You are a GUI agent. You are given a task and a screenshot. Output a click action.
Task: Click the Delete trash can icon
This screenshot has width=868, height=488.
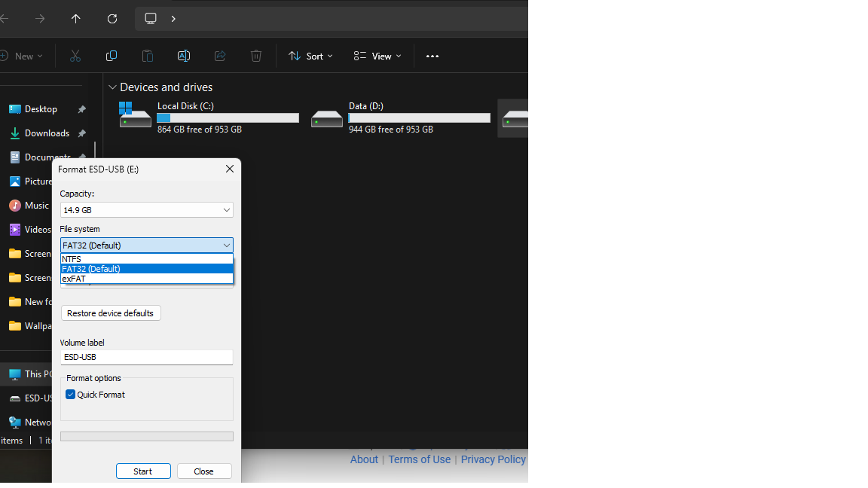pos(256,56)
